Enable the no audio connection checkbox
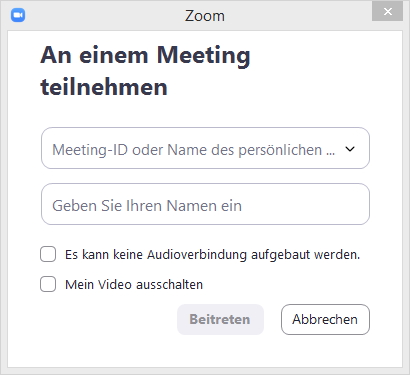 tap(48, 254)
